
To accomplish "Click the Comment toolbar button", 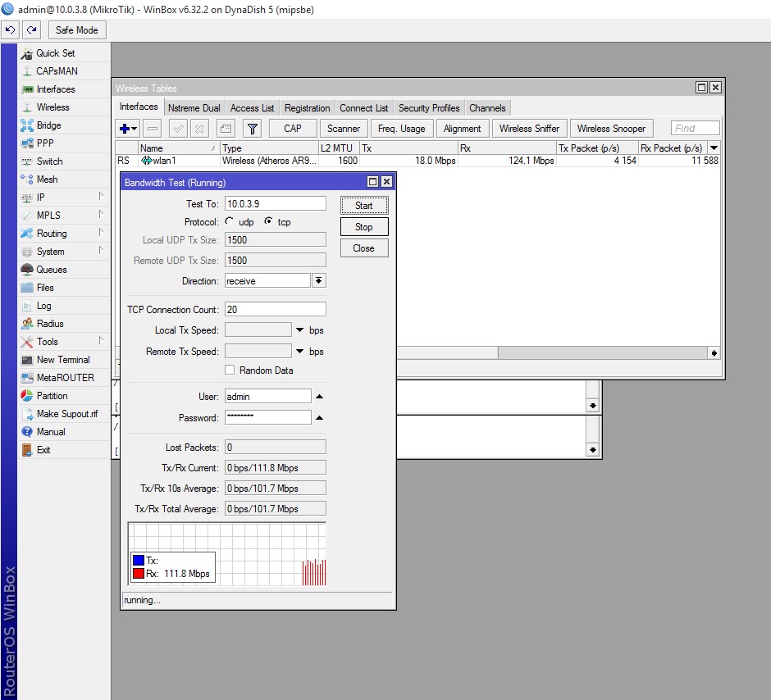I will click(x=226, y=129).
